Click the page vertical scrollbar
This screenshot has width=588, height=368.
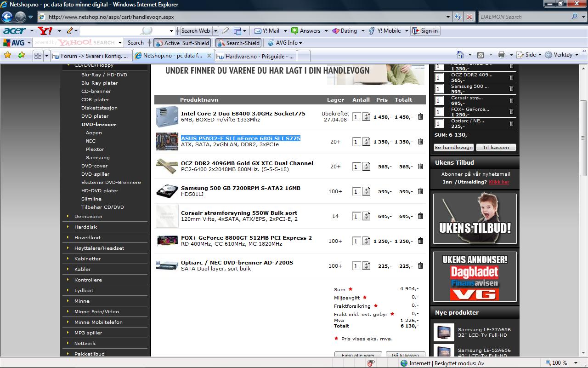(583, 138)
